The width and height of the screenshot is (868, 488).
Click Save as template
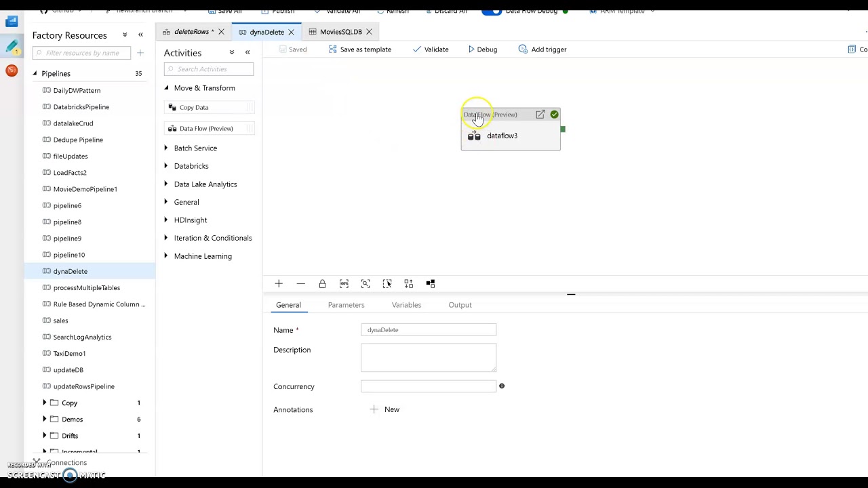point(360,49)
